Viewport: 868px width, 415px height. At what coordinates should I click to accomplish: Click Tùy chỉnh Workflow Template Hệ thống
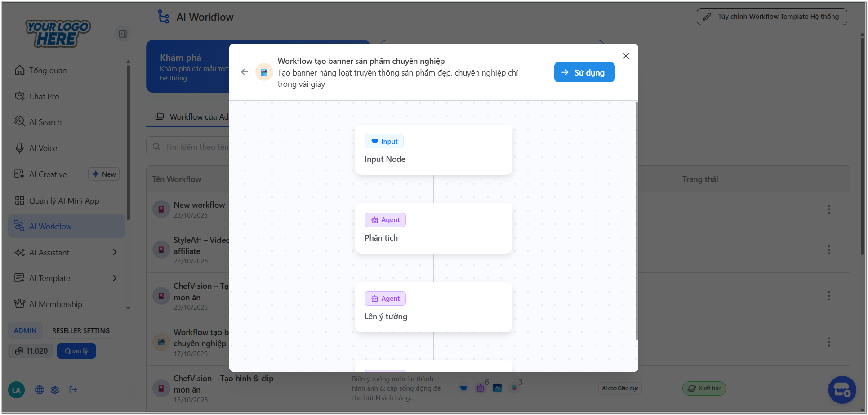[x=771, y=17]
